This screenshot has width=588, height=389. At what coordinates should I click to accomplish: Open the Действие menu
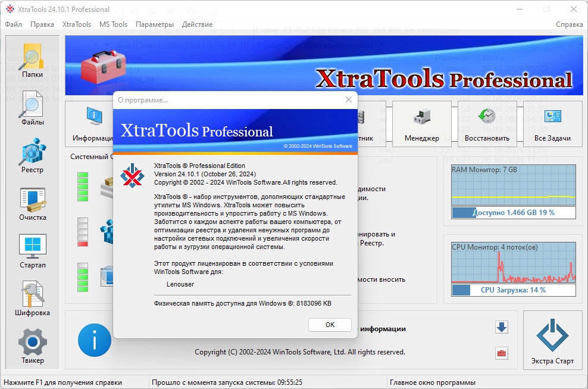(x=197, y=24)
